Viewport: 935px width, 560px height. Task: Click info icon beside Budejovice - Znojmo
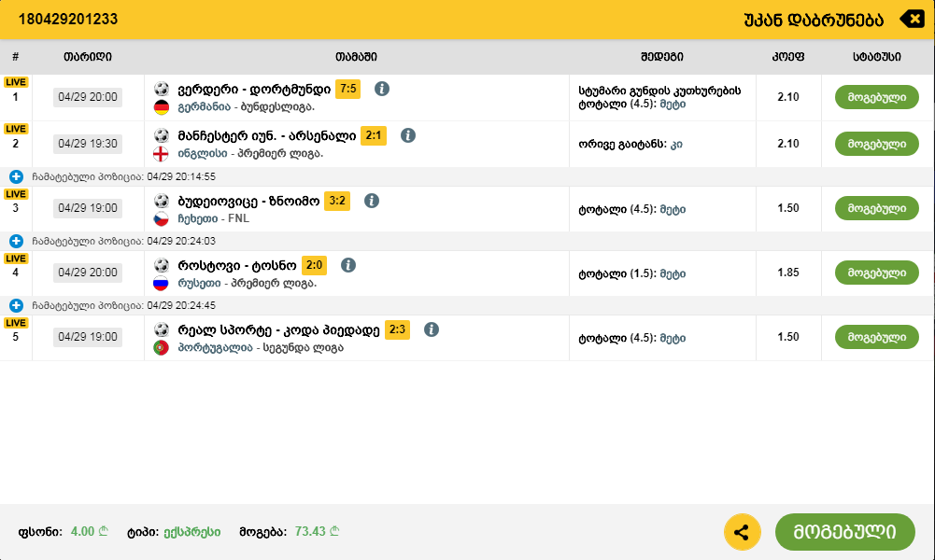pyautogui.click(x=372, y=200)
